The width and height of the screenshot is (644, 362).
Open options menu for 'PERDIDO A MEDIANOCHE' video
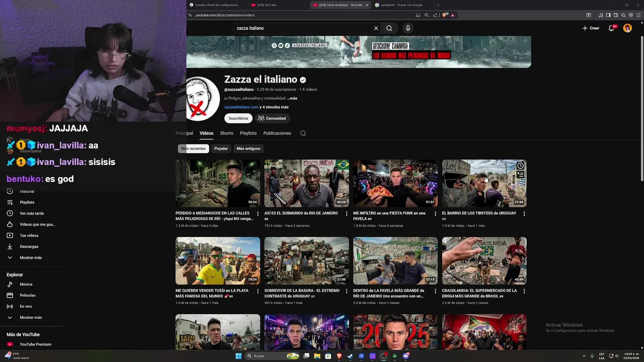click(x=258, y=214)
